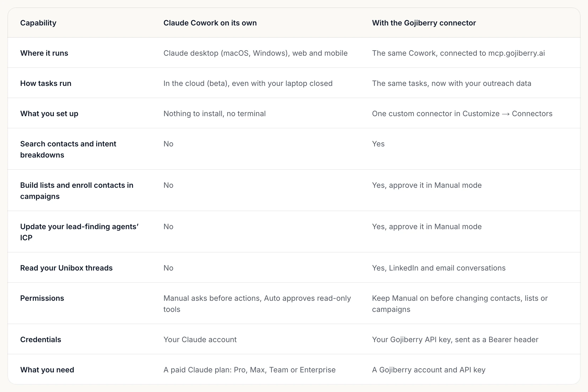Click 'Your Gojiberry API key, sent as a Bearer header'
The width and height of the screenshot is (588, 392).
click(x=455, y=339)
